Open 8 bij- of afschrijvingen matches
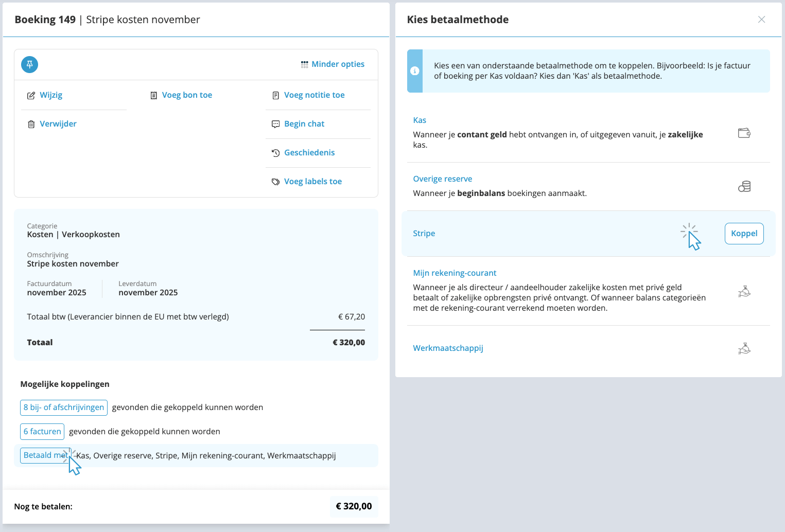 coord(64,407)
